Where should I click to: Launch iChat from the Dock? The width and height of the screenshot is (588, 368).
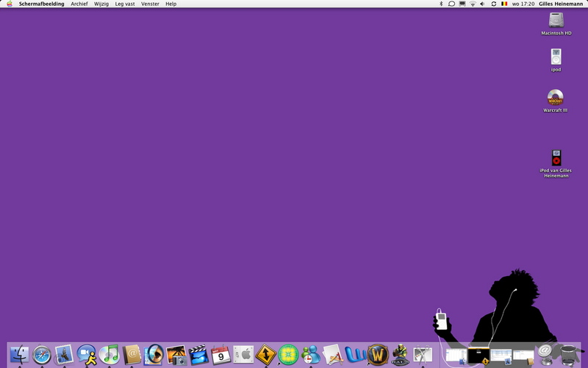click(87, 355)
